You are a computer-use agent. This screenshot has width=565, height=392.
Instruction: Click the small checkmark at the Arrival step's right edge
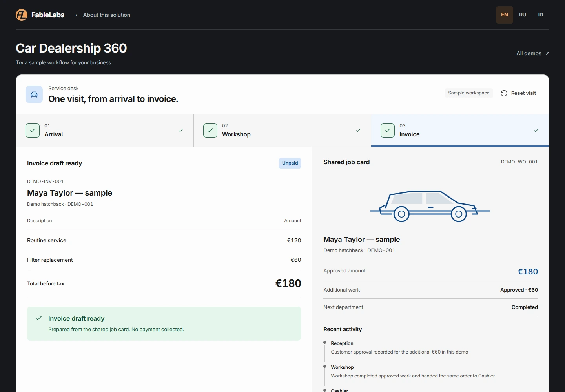(x=181, y=130)
